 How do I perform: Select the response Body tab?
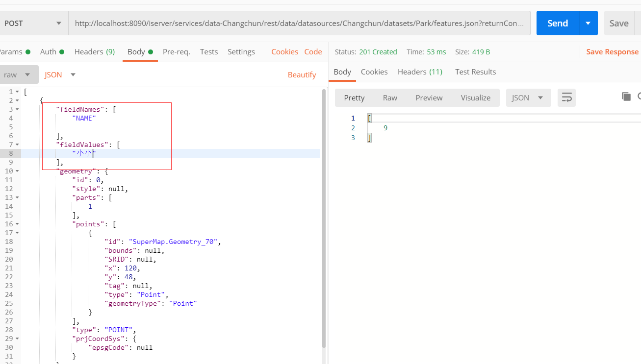(x=342, y=72)
